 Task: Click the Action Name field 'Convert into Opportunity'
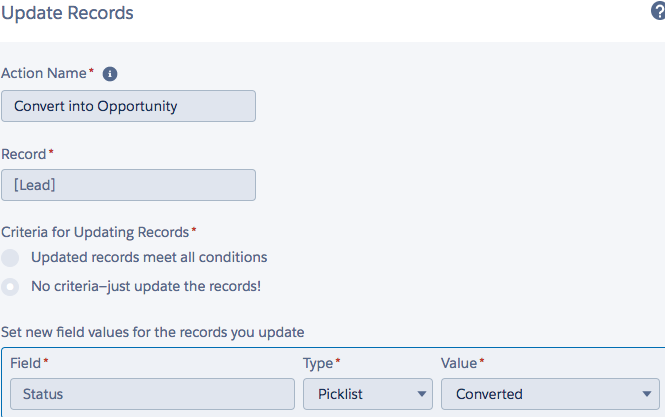pyautogui.click(x=128, y=106)
